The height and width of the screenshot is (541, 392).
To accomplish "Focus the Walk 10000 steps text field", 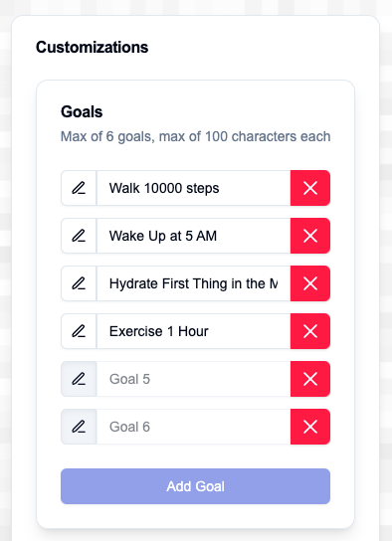I will click(x=194, y=188).
